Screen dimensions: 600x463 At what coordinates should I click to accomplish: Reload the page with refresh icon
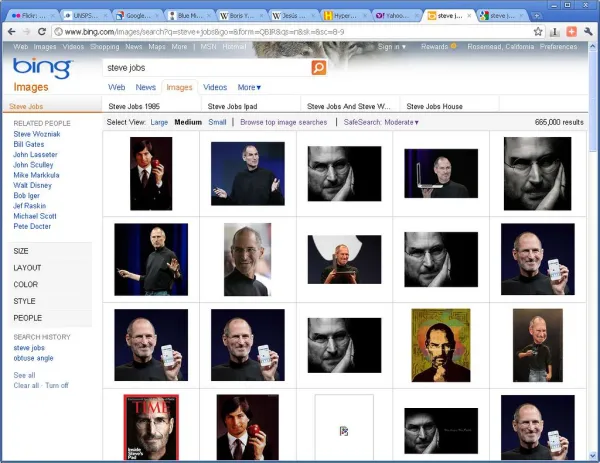(x=42, y=31)
